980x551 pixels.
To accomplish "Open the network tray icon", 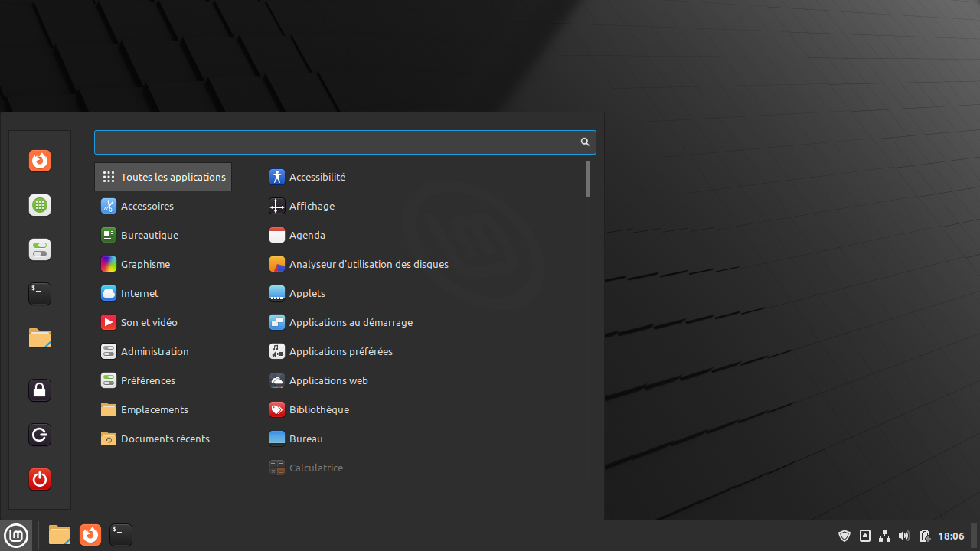I will 884,536.
